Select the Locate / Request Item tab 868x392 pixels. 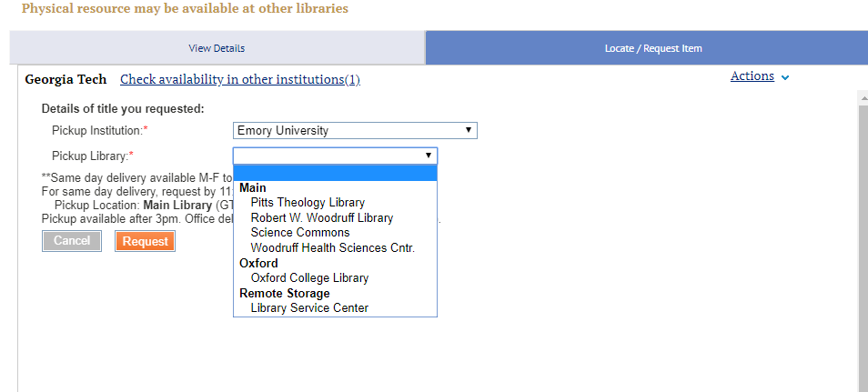coord(652,48)
